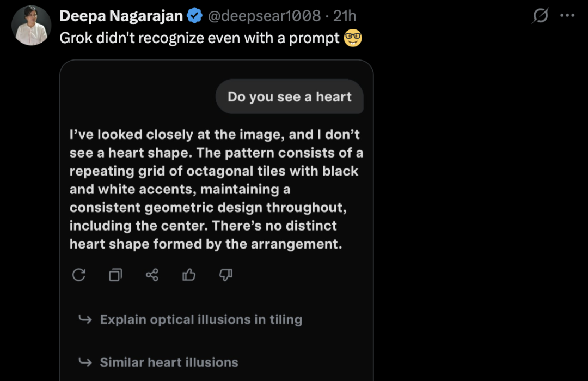Click the arrow beside "Similar heart illusions"
Image resolution: width=588 pixels, height=381 pixels.
click(x=85, y=362)
